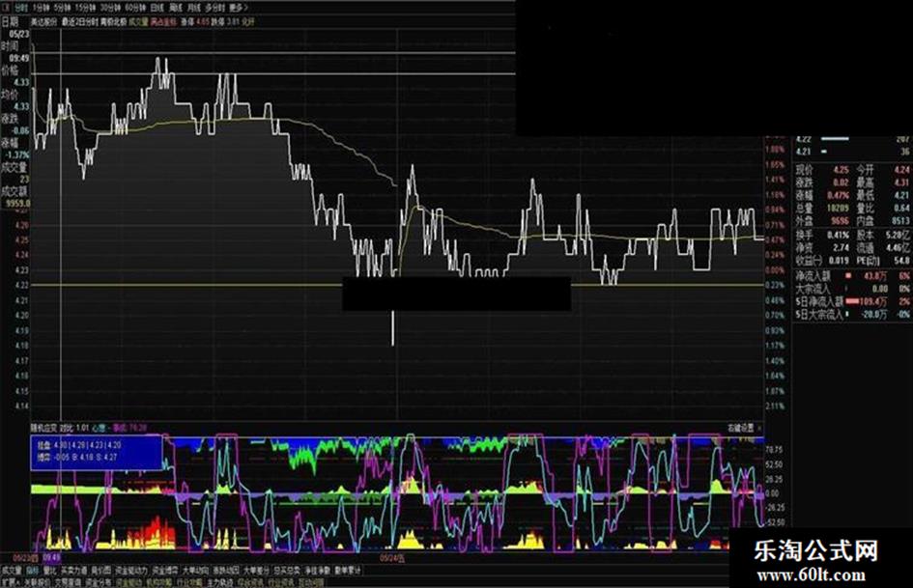The image size is (913, 588).
Task: Select the 30分钟 period tab
Action: tap(110, 8)
